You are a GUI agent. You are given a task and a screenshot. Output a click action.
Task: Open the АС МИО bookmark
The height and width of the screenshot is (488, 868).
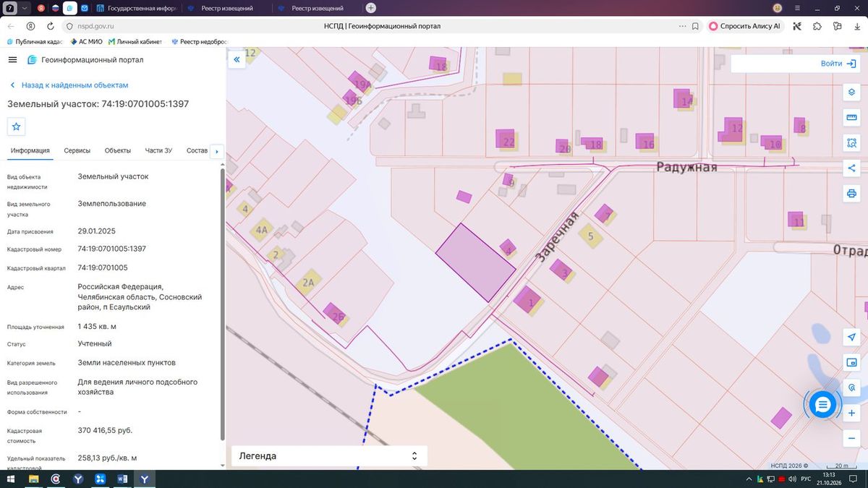click(86, 42)
